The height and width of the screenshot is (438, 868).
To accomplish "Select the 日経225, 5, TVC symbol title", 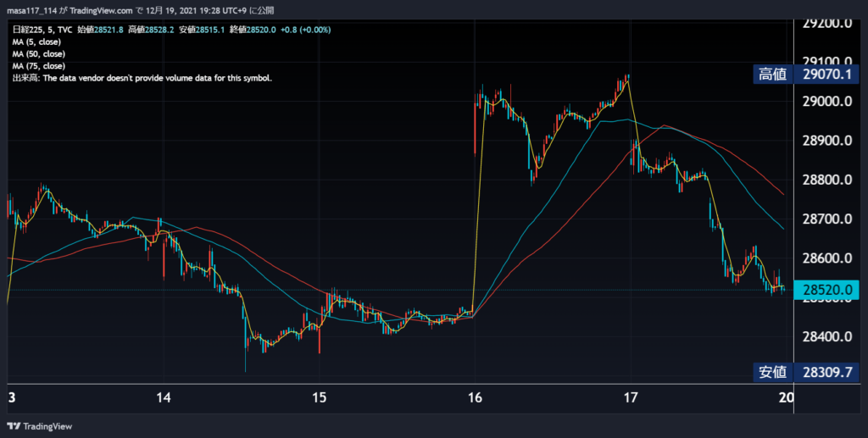I will pyautogui.click(x=42, y=30).
